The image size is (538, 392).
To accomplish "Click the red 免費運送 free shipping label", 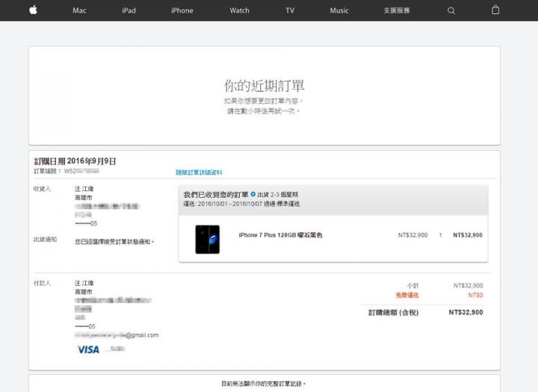I will pyautogui.click(x=407, y=295).
